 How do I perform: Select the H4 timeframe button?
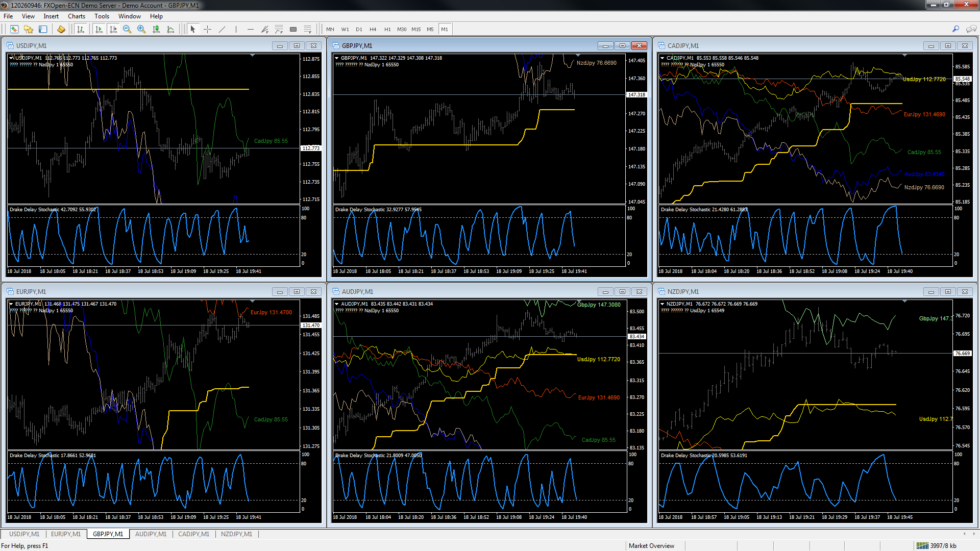373,29
